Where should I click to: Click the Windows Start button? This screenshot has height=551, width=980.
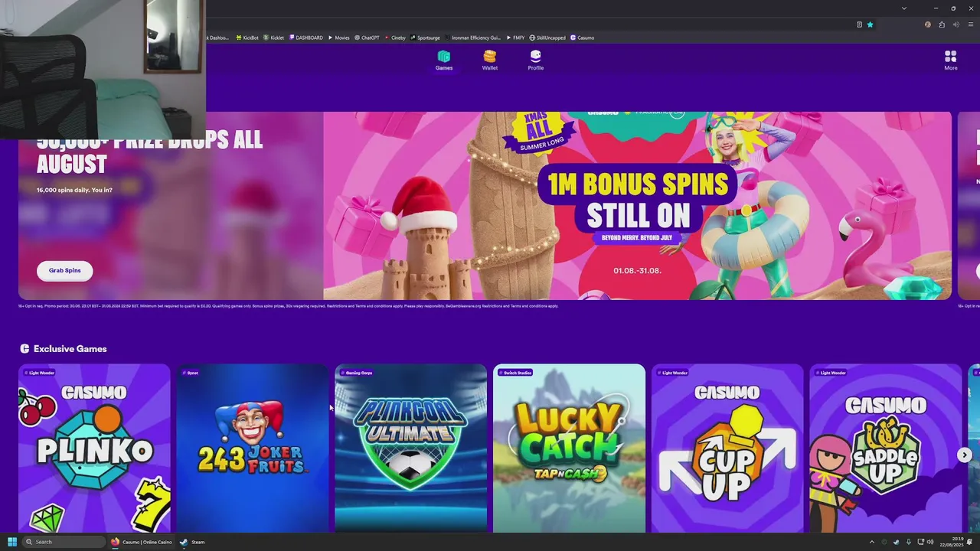click(x=11, y=542)
